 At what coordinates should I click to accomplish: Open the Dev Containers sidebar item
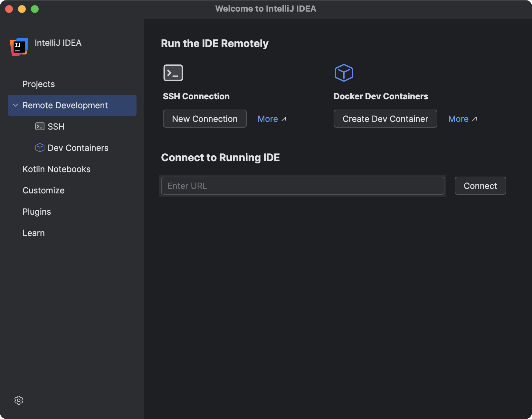point(78,148)
